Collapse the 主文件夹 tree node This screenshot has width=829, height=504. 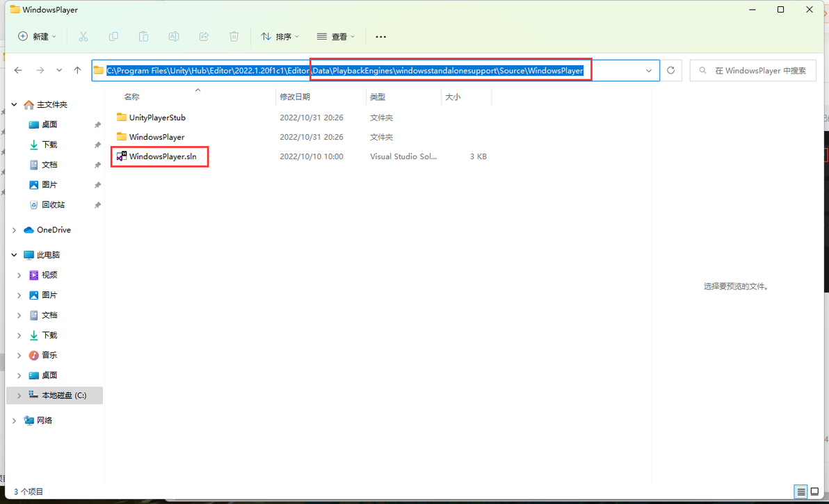point(15,104)
